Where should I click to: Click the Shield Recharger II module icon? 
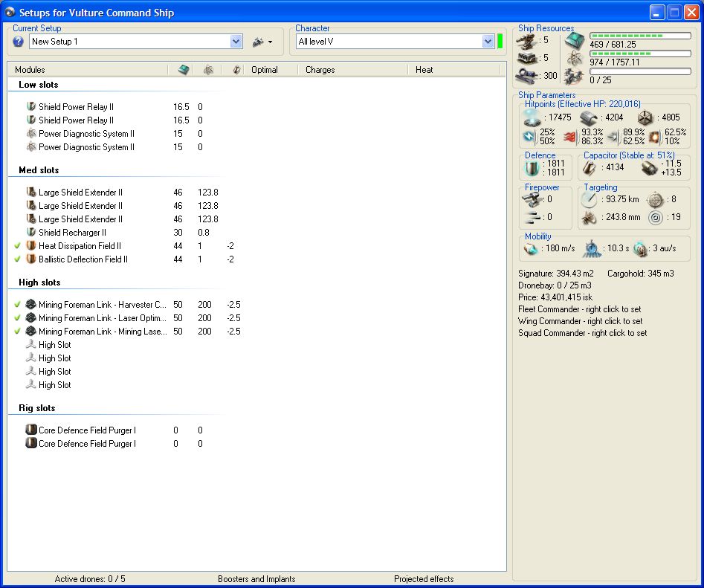pos(31,233)
